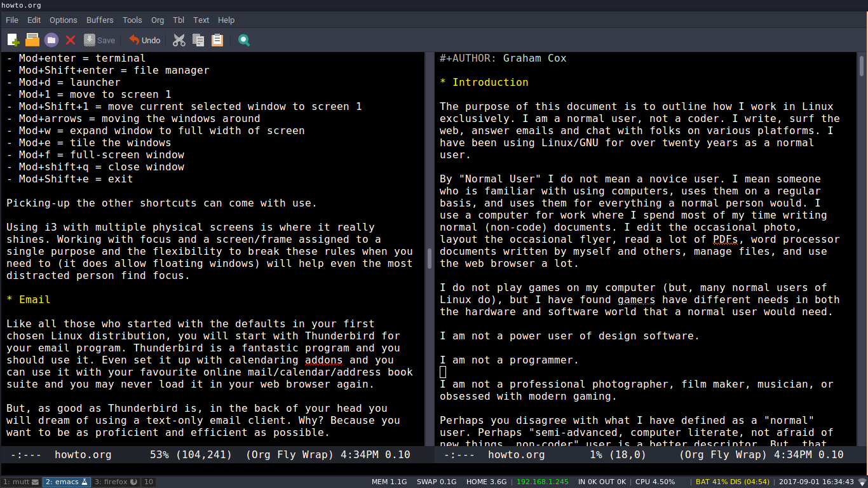This screenshot has width=868, height=488.
Task: Click the 'Mod+Shift+e = exit' line
Action: tap(70, 179)
